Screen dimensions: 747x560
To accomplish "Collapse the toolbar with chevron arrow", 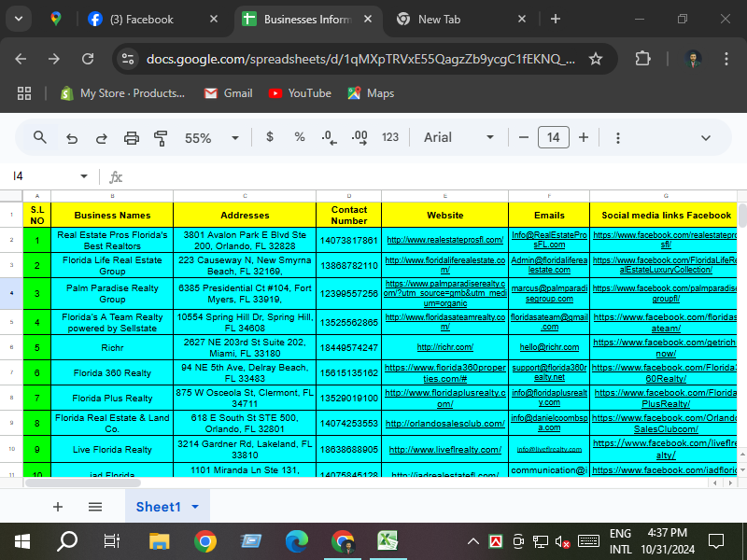I will click(707, 137).
